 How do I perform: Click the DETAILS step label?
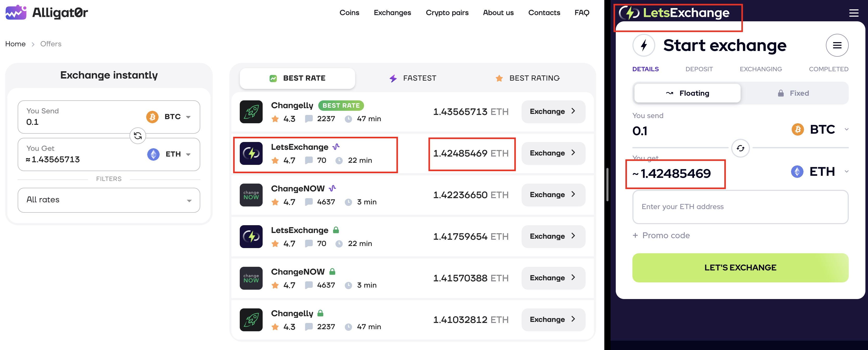pos(645,69)
